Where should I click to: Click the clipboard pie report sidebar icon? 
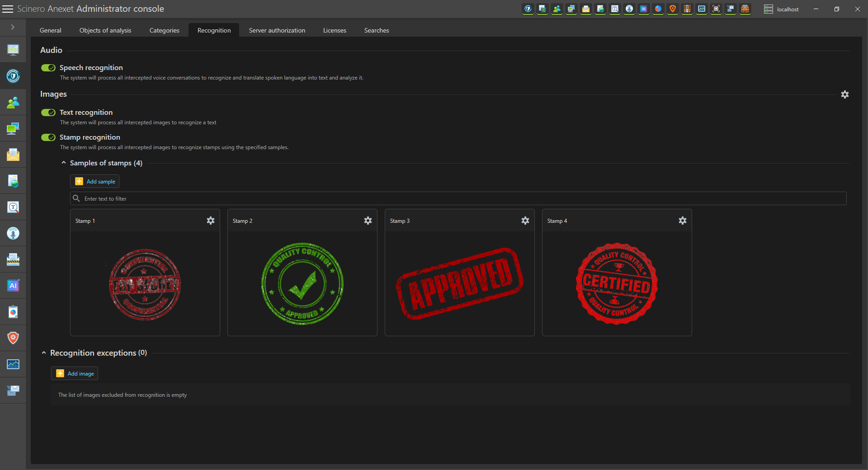point(13,312)
